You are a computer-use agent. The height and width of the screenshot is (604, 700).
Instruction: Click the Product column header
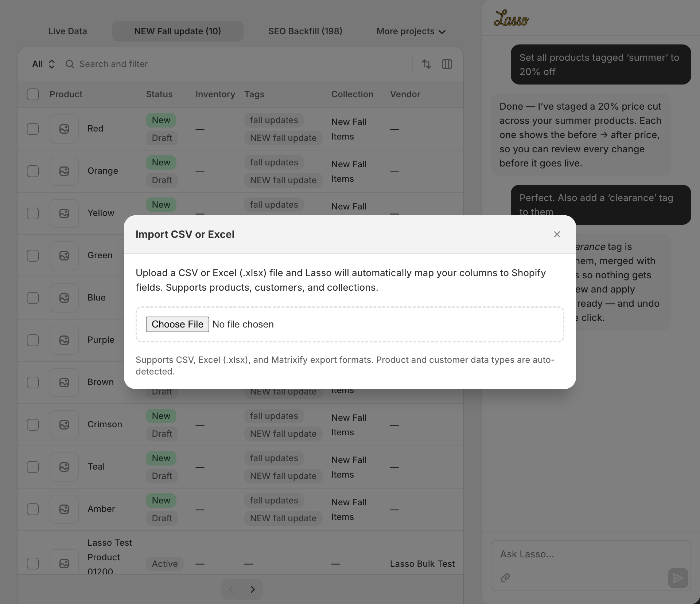point(66,94)
